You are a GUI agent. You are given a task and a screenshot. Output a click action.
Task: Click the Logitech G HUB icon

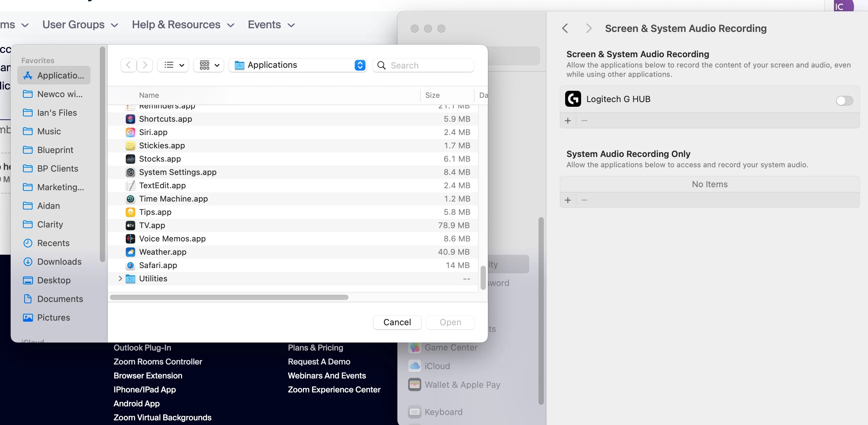(573, 99)
